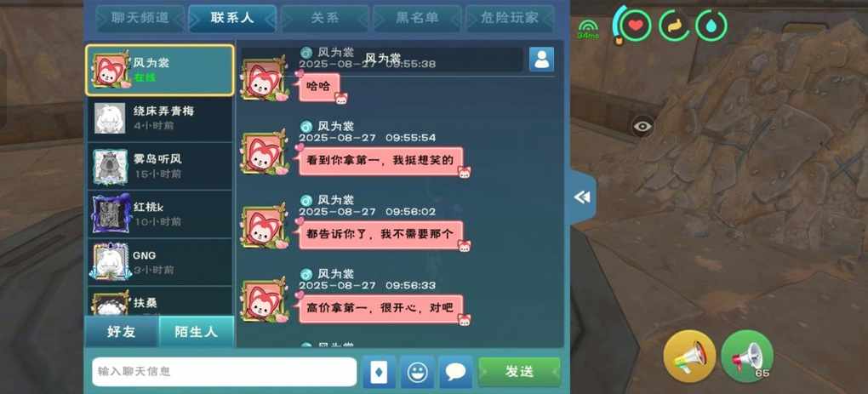This screenshot has width=868, height=394.
Task: Tap the red heart health icon
Action: [x=635, y=26]
